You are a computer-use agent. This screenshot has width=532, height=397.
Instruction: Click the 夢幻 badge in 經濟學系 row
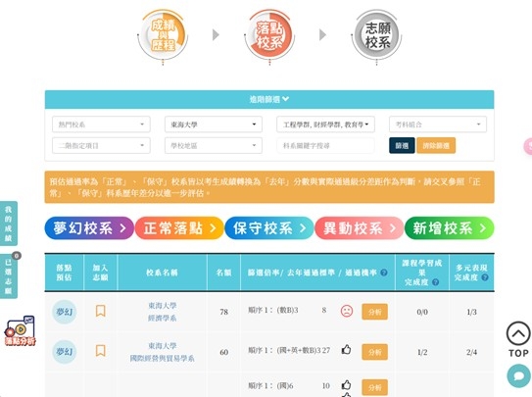pos(64,312)
